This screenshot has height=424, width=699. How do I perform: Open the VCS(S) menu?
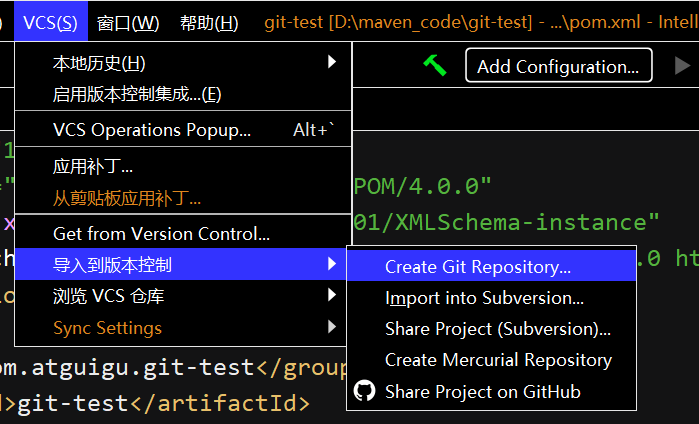(x=51, y=22)
